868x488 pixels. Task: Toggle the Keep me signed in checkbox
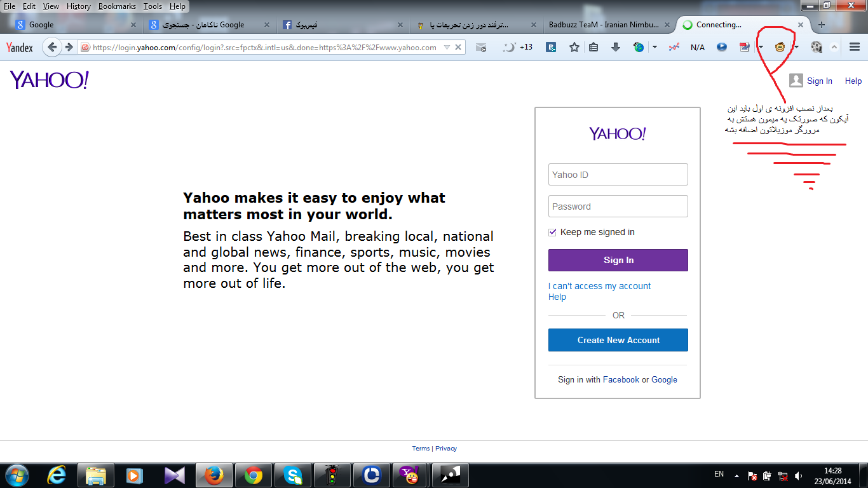[552, 233]
